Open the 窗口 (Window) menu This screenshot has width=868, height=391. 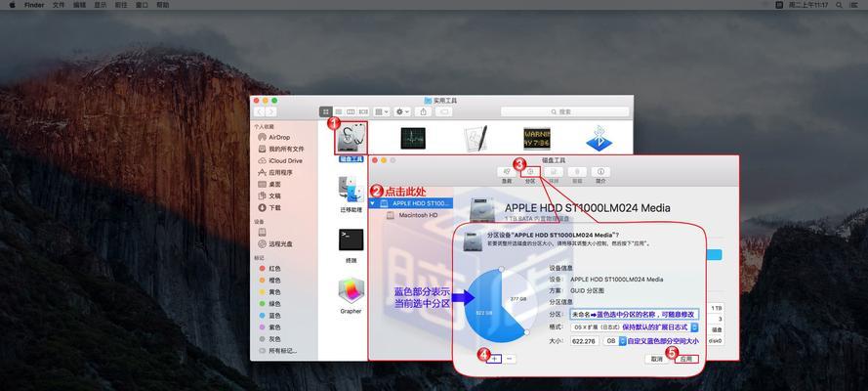(x=142, y=5)
